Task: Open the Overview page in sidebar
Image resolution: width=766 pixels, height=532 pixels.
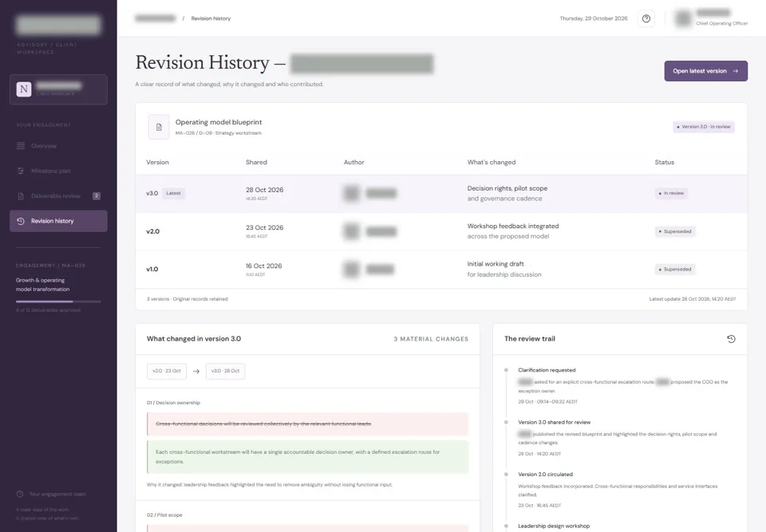Action: point(58,146)
